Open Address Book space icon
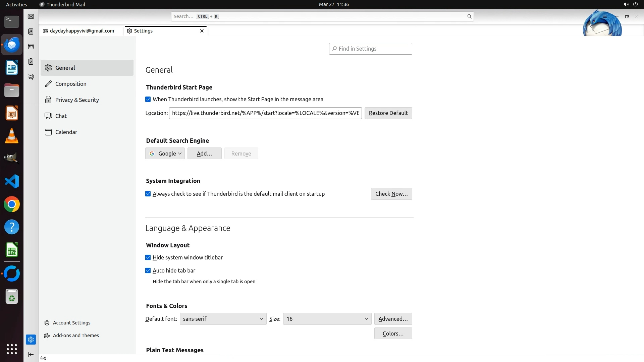The height and width of the screenshot is (362, 644). click(x=31, y=32)
